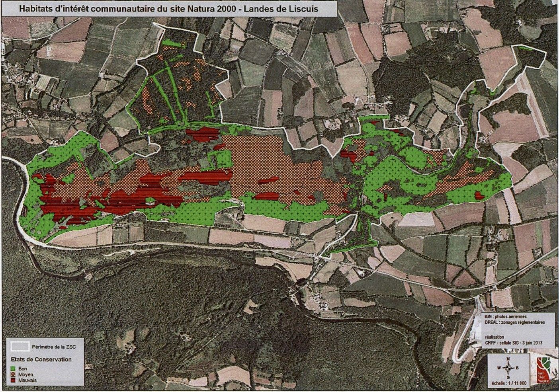Click the Etats de Conservation legend heading
Screen dimensions: 559x392
point(41,359)
